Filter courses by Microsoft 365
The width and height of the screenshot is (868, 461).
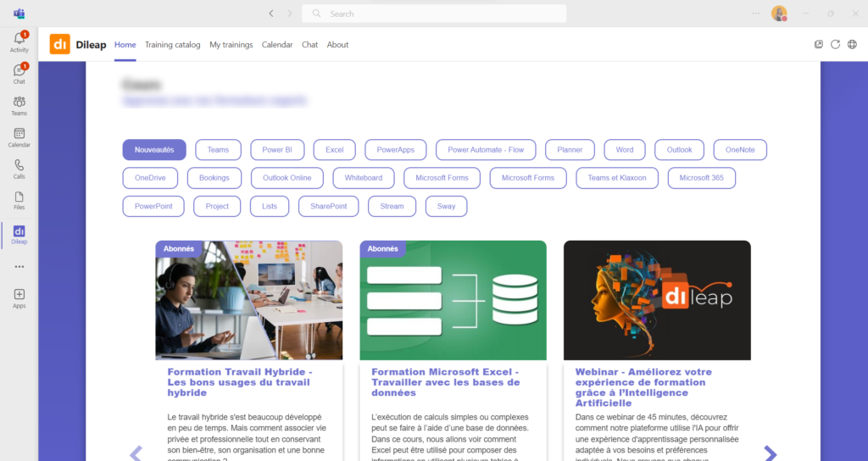click(702, 178)
